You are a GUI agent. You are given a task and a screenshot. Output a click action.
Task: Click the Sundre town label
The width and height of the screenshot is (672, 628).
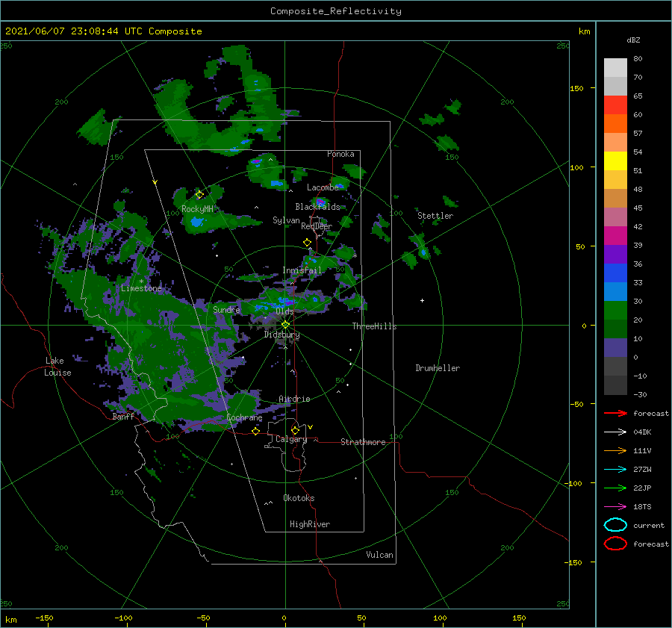226,309
